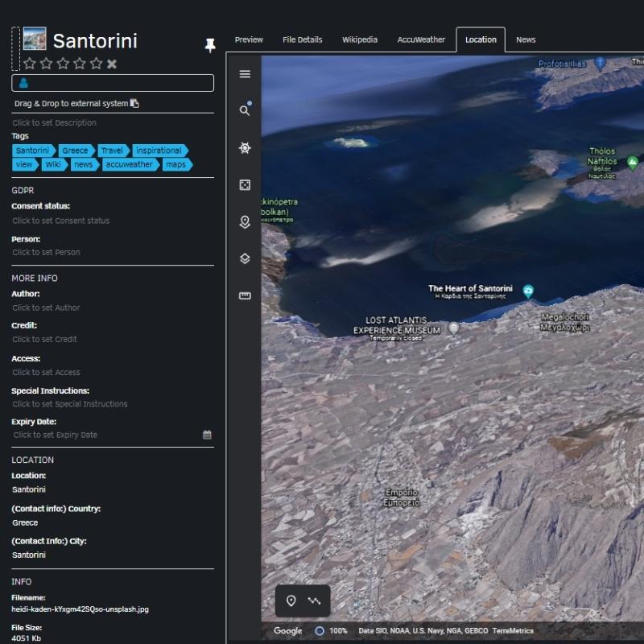The image size is (644, 644).
Task: Click to set Credit field
Action: (44, 339)
